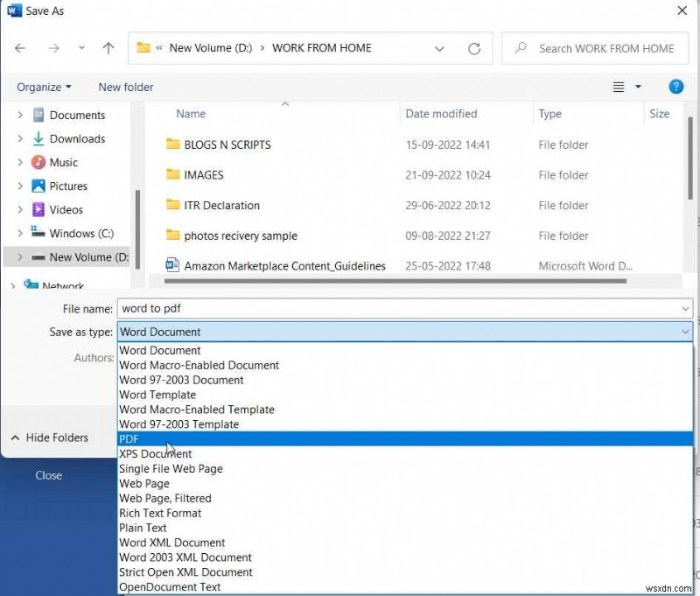Sort files by the Name column
Image resolution: width=700 pixels, height=596 pixels.
coord(191,114)
